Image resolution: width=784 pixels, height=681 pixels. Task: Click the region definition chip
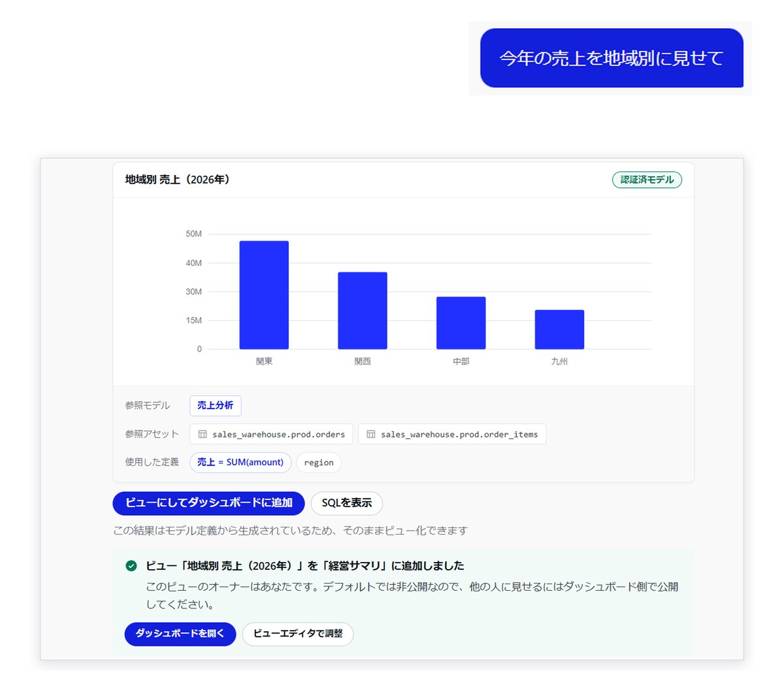click(319, 462)
